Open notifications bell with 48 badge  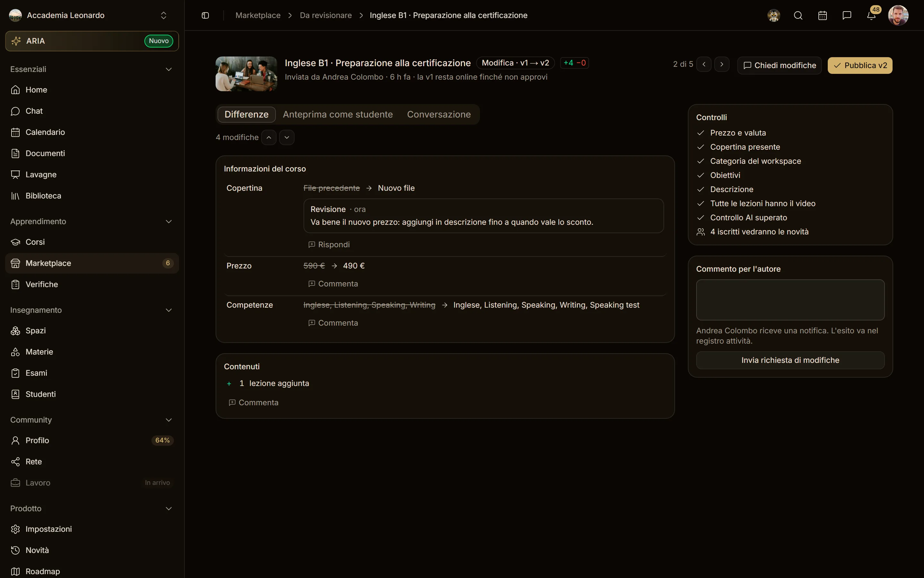click(871, 15)
